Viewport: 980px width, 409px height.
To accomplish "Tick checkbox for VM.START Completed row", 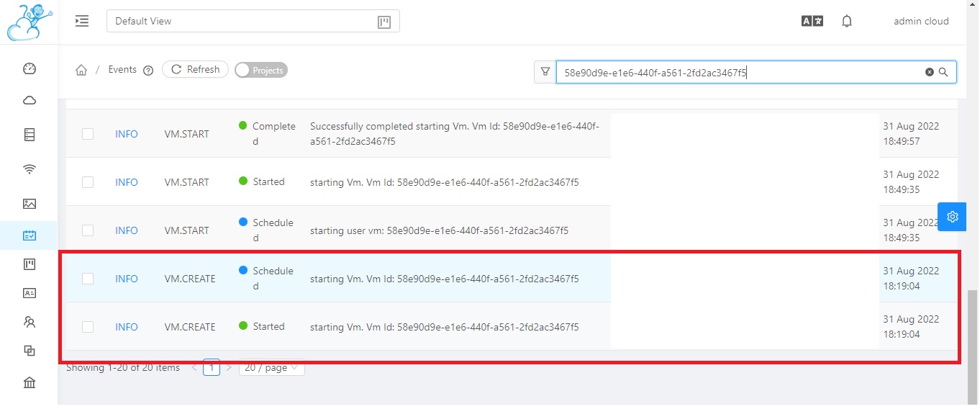I will (x=88, y=134).
